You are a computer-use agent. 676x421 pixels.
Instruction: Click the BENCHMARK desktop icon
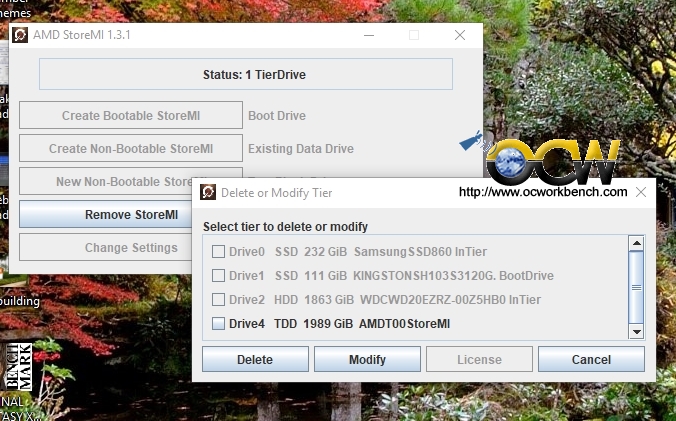[x=19, y=366]
